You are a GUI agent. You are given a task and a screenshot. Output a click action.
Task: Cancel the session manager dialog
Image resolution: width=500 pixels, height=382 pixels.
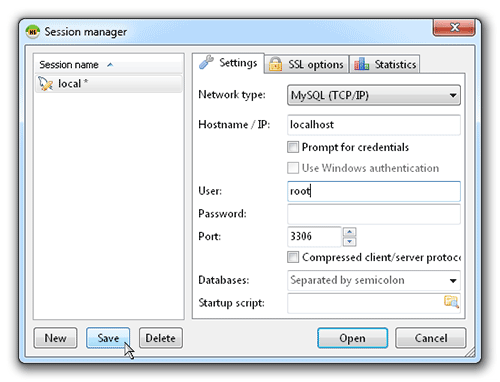click(431, 338)
